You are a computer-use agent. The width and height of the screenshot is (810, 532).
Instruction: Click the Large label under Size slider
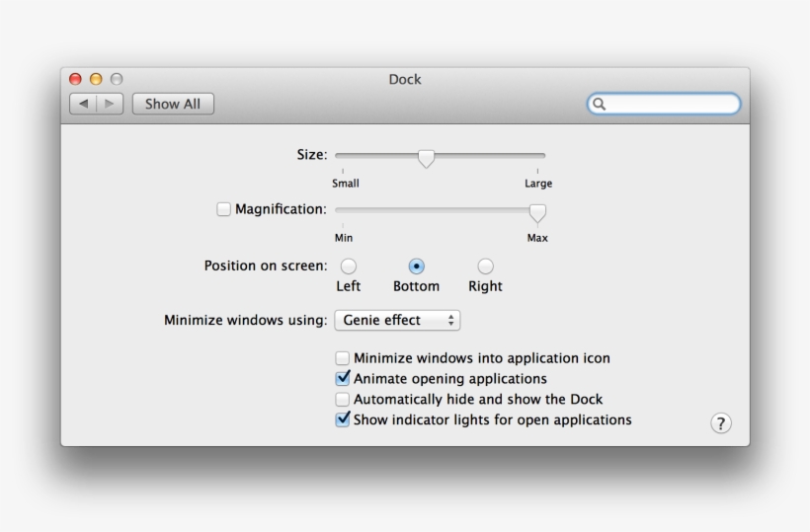[538, 184]
